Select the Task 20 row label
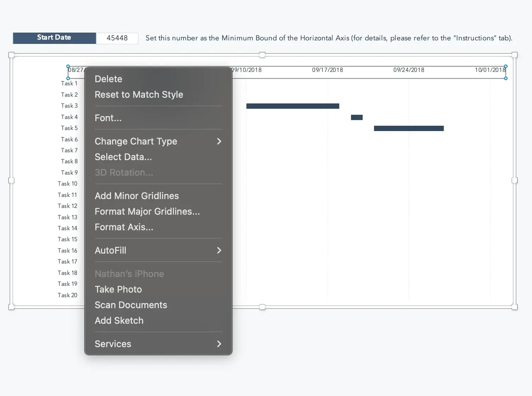The image size is (532, 396). pyautogui.click(x=67, y=295)
